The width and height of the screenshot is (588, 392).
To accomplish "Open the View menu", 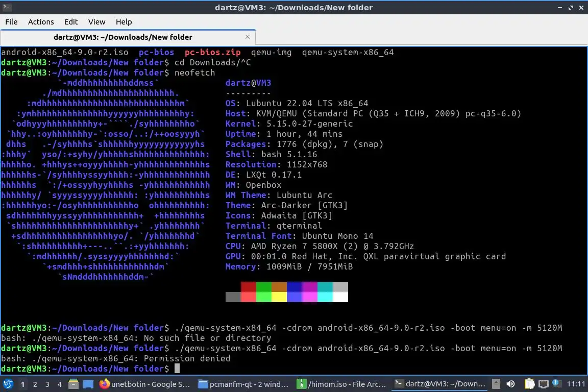I will [x=97, y=22].
